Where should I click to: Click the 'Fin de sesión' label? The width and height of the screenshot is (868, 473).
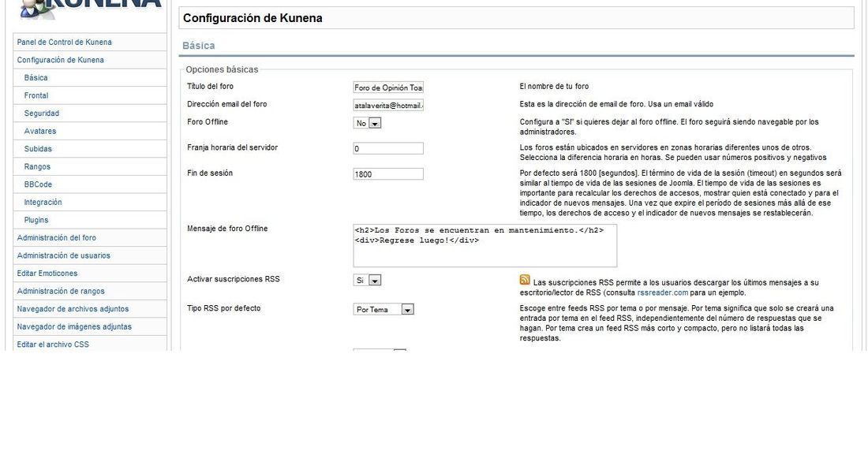pos(210,173)
